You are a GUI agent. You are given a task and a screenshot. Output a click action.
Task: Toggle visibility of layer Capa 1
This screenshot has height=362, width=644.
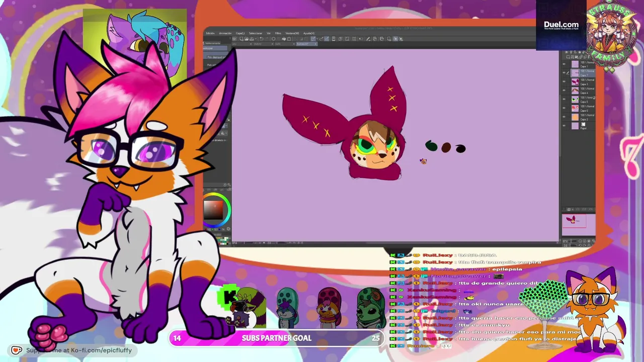[564, 64]
